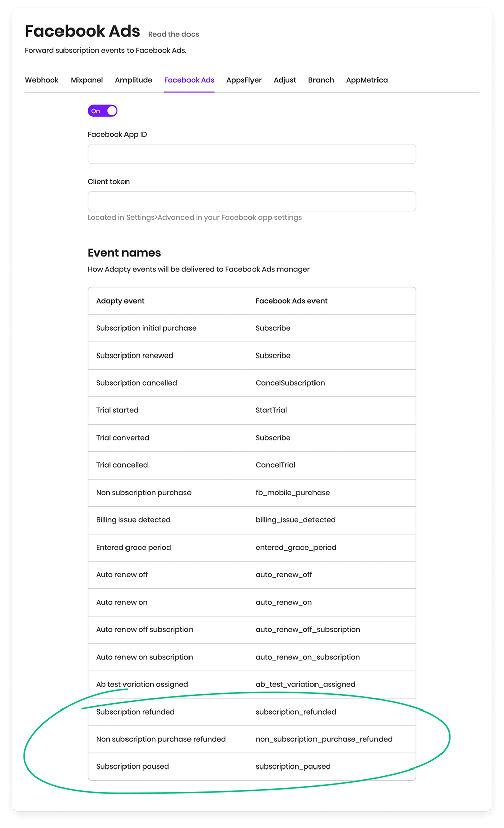The image size is (504, 828).
Task: Modify the non_subscription_purchase_refunded event name
Action: [324, 739]
